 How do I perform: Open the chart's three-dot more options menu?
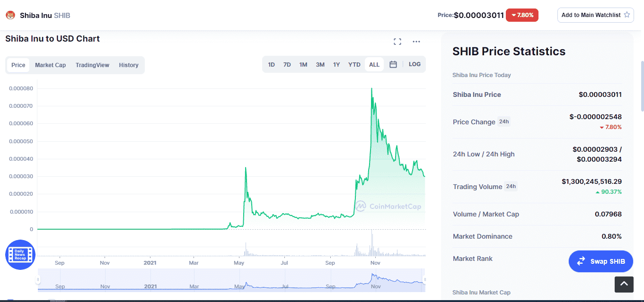[x=416, y=42]
